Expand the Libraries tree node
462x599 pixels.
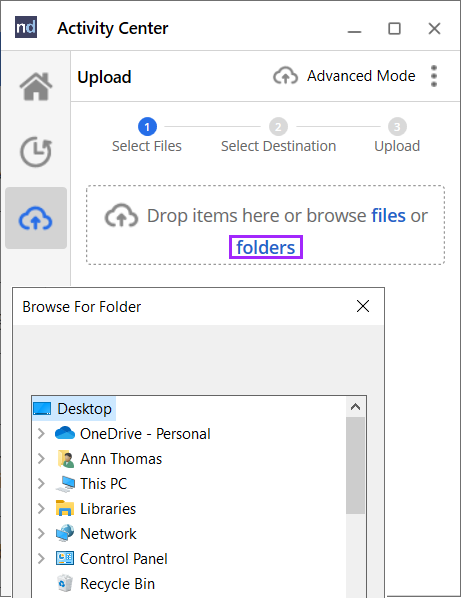pos(41,508)
